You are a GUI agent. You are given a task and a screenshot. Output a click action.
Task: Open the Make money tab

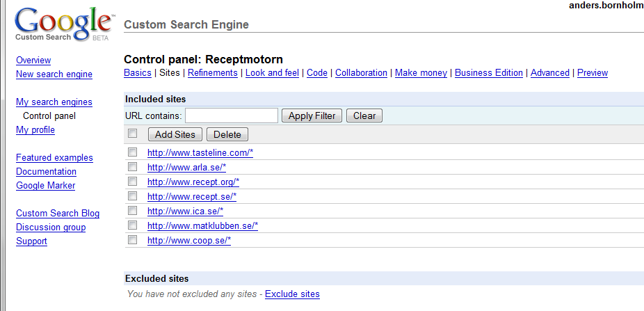(x=421, y=73)
